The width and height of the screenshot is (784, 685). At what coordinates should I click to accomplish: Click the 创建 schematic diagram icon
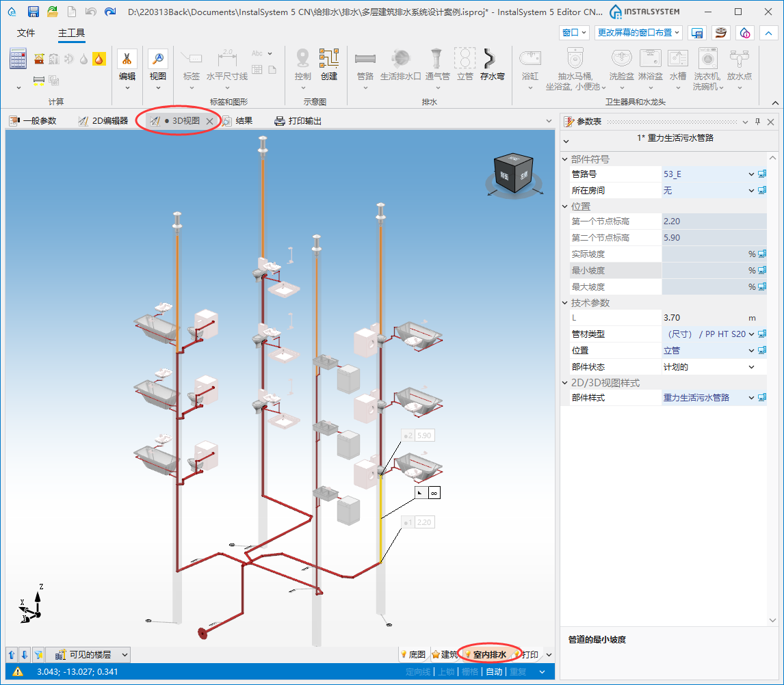[x=329, y=65]
